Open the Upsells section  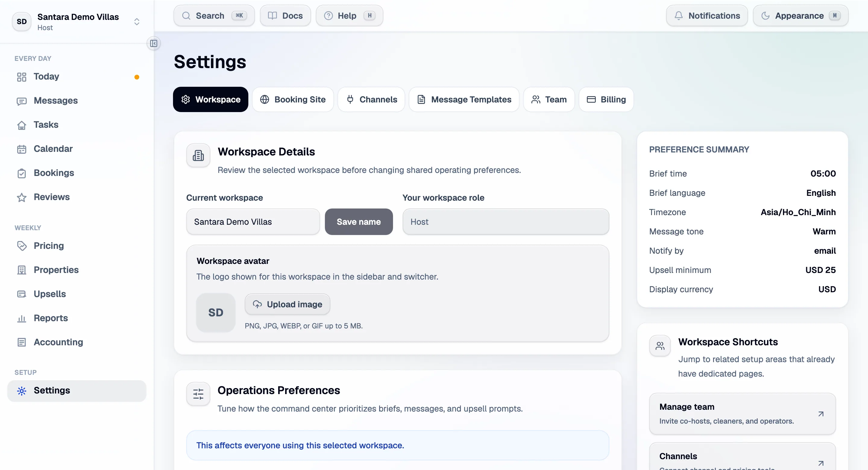(77, 294)
